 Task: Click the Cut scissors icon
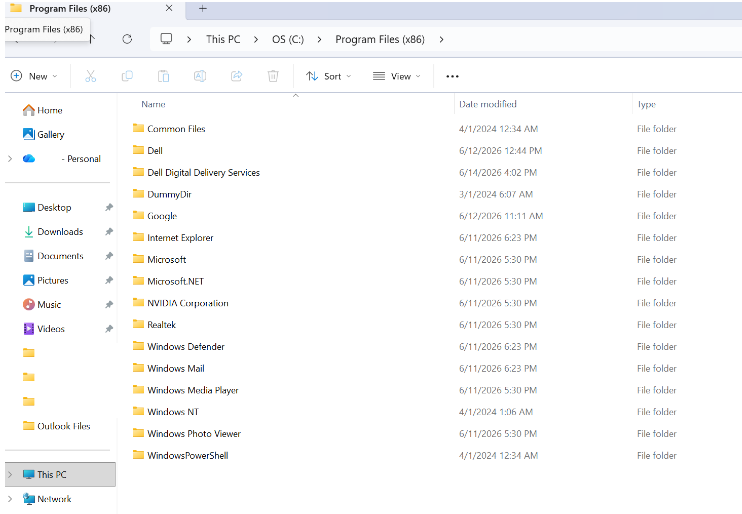(x=90, y=76)
